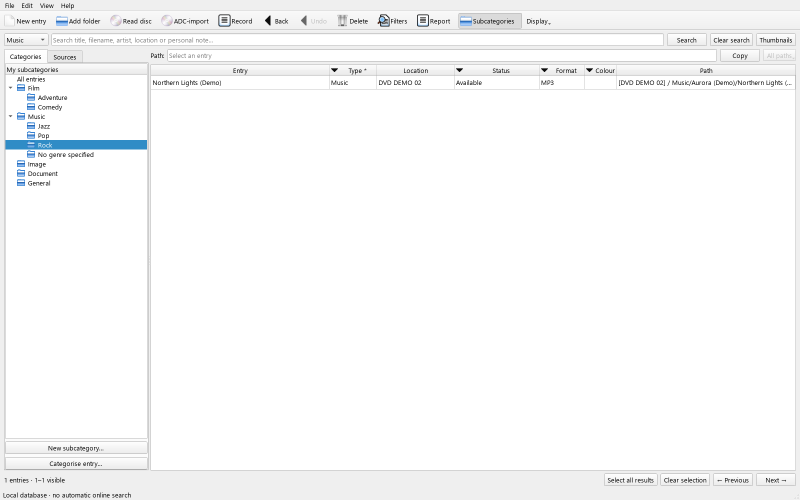Open the ADC-import tool
800x500 pixels.
pos(185,21)
